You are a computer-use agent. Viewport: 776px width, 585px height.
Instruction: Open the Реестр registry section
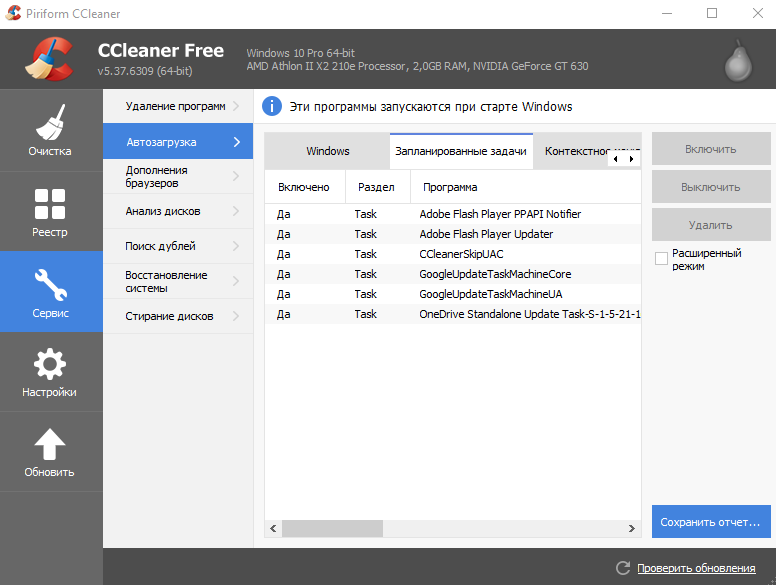pos(50,212)
